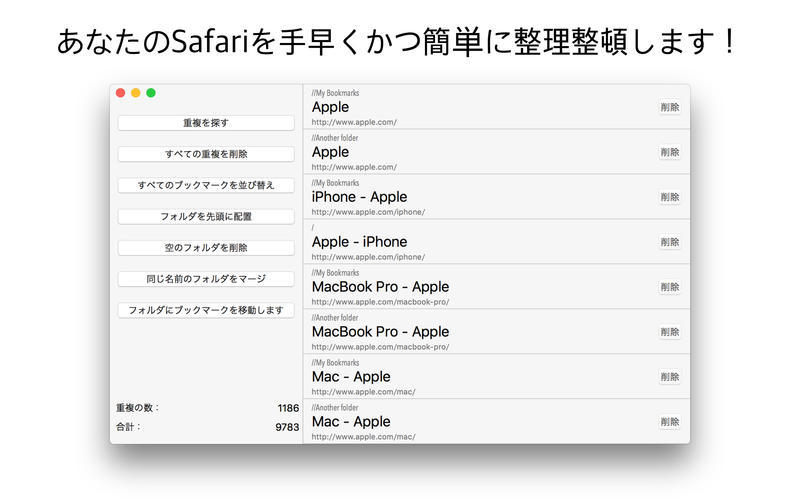This screenshot has height=500, width=800.
Task: Click the macbook-pro URL in the My Bookmarks row
Action: coord(381,302)
